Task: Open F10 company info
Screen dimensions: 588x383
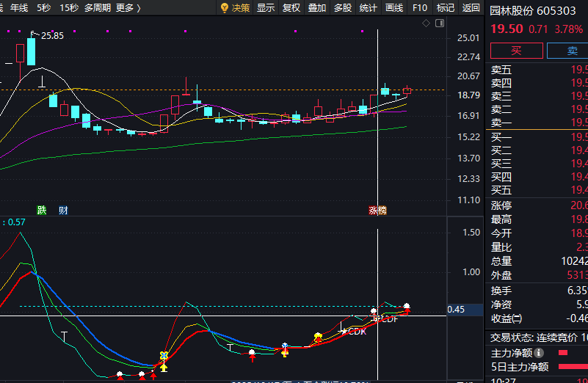Action: tap(420, 7)
